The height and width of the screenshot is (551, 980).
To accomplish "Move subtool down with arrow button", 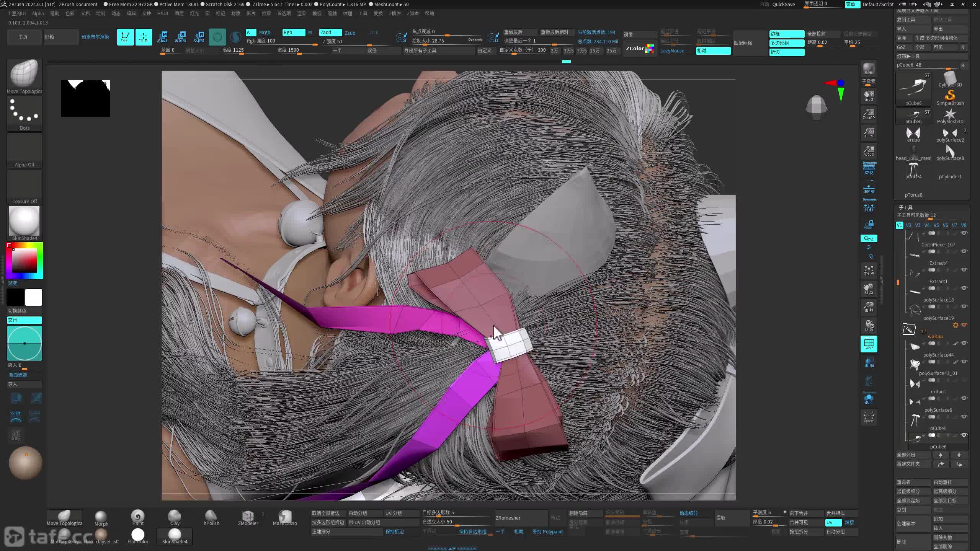I will click(959, 455).
